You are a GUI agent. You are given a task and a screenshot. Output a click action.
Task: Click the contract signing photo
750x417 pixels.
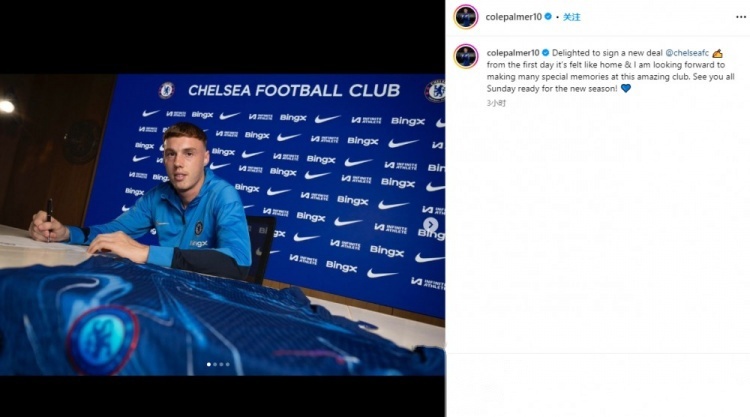click(x=222, y=225)
